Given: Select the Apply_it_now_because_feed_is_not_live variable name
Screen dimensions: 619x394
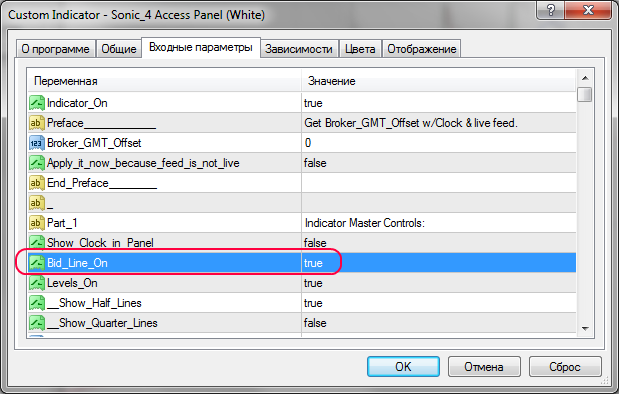Looking at the screenshot, I should pos(143,163).
